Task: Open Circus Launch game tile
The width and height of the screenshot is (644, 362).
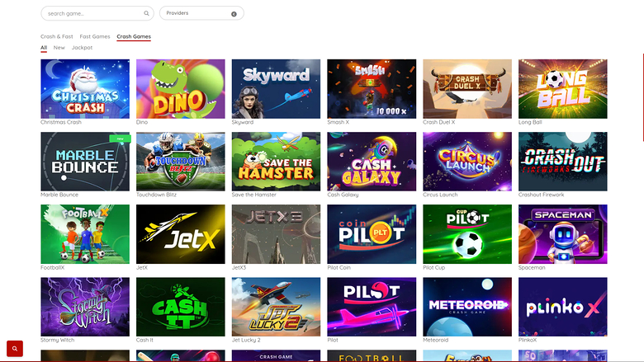Action: click(467, 162)
